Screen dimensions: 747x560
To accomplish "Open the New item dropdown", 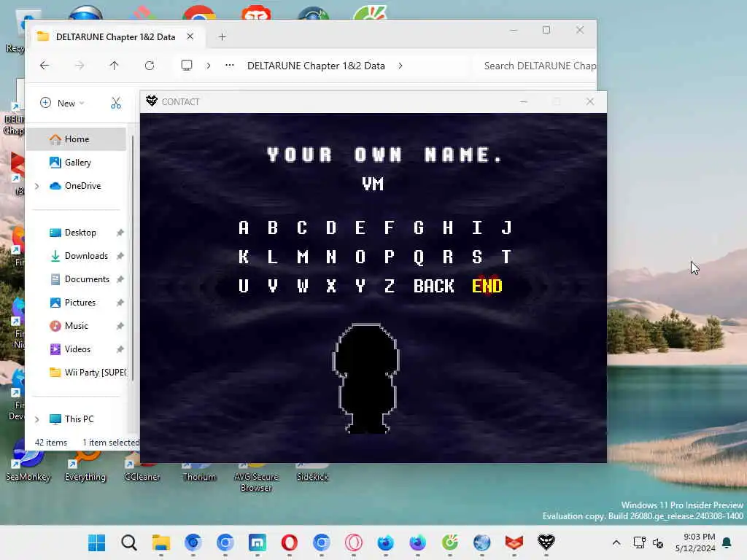I will pos(62,103).
